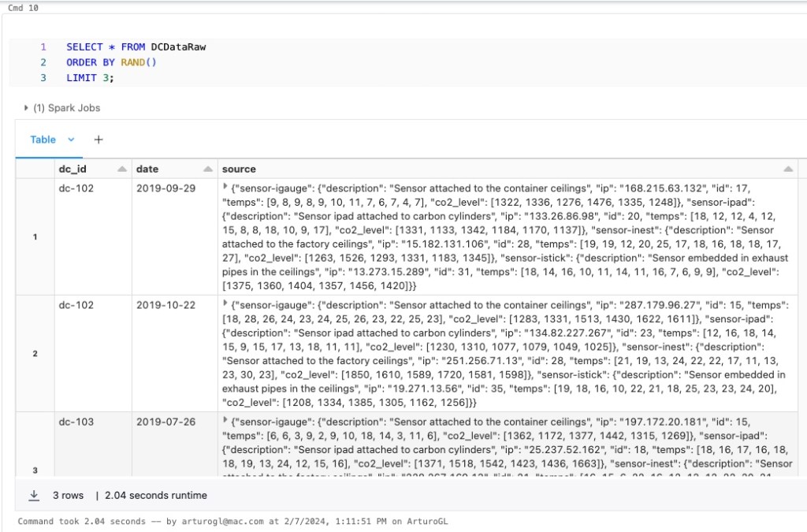Click the SELECT * FROM DCDataRaw line
The image size is (807, 532).
point(136,47)
